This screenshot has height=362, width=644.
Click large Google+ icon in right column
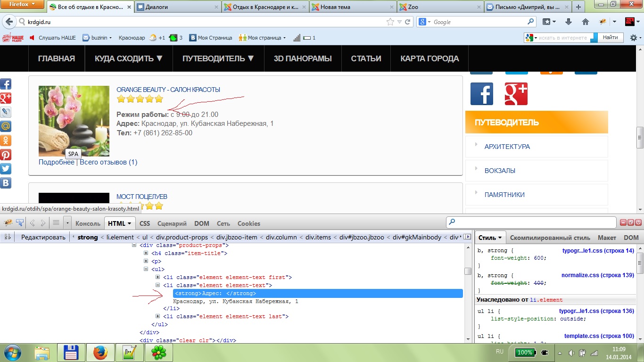click(x=516, y=94)
